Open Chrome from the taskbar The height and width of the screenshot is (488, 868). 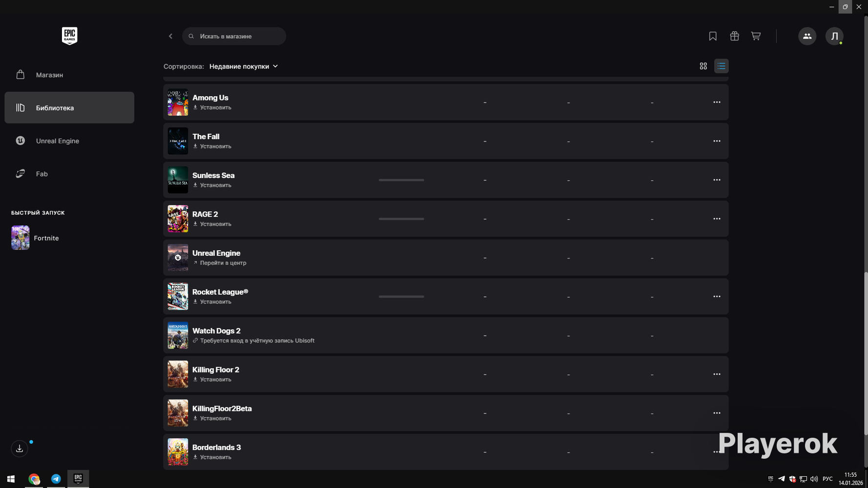pyautogui.click(x=34, y=479)
